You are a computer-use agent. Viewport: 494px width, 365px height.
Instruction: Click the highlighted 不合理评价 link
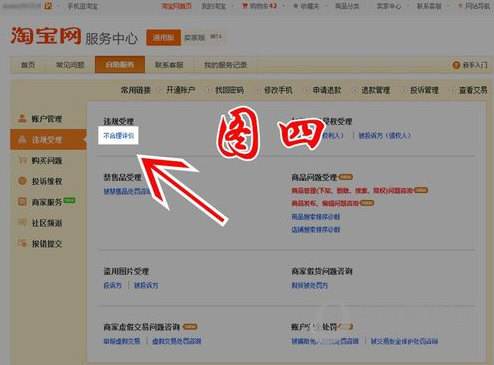[118, 136]
